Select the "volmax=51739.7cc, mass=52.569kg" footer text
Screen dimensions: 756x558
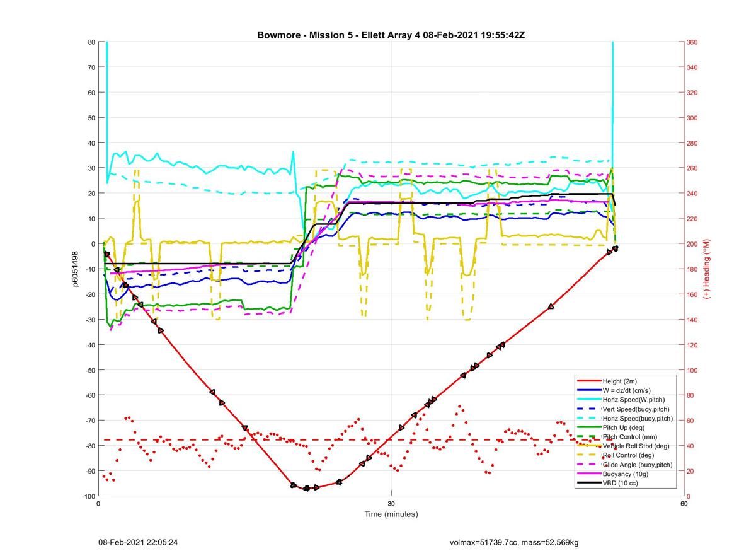pyautogui.click(x=514, y=542)
